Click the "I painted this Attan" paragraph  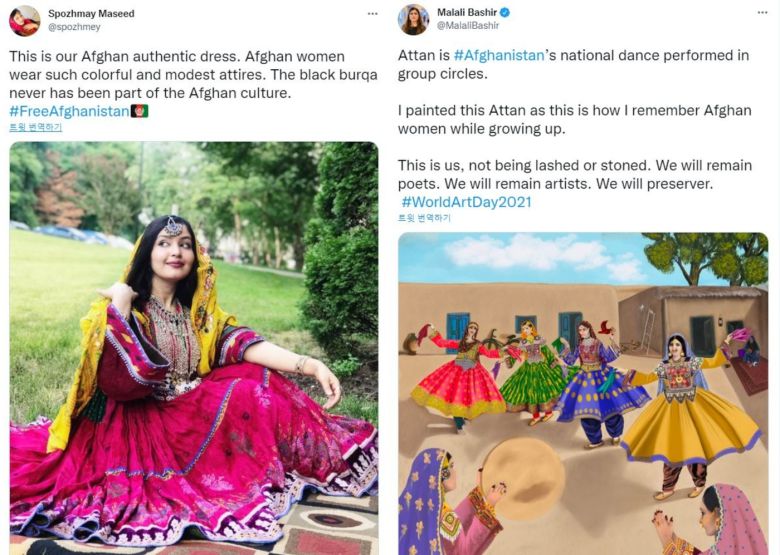pos(574,119)
